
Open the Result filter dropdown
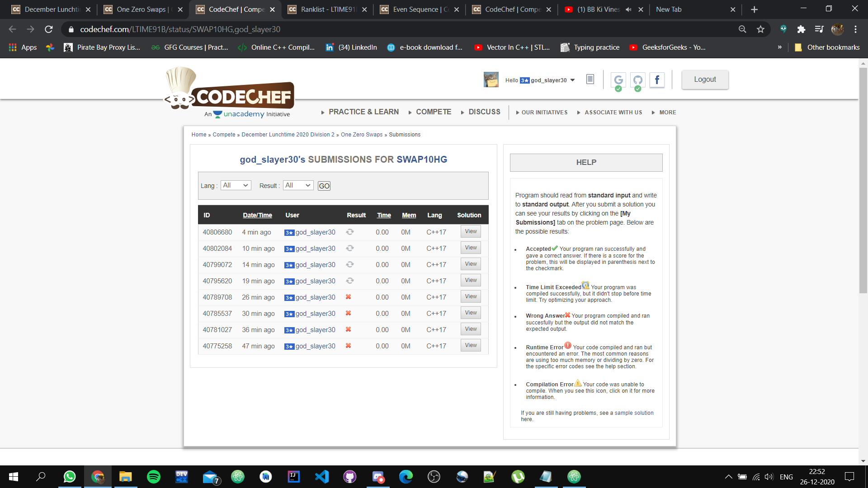click(x=298, y=185)
